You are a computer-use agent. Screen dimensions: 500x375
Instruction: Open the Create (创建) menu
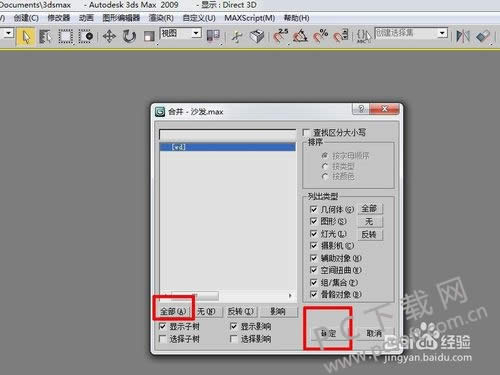[x=26, y=18]
